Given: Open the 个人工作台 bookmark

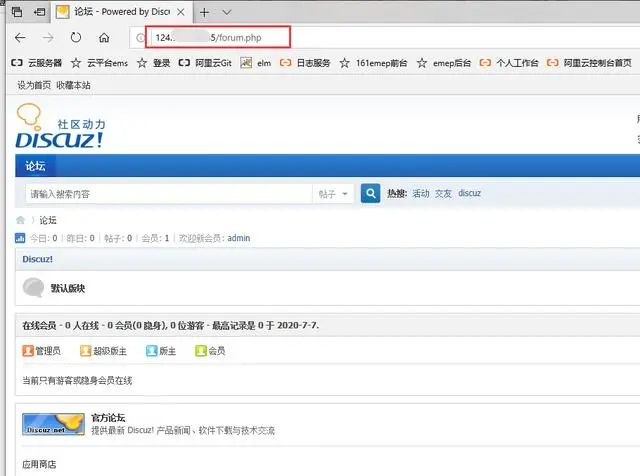Looking at the screenshot, I should 509,63.
